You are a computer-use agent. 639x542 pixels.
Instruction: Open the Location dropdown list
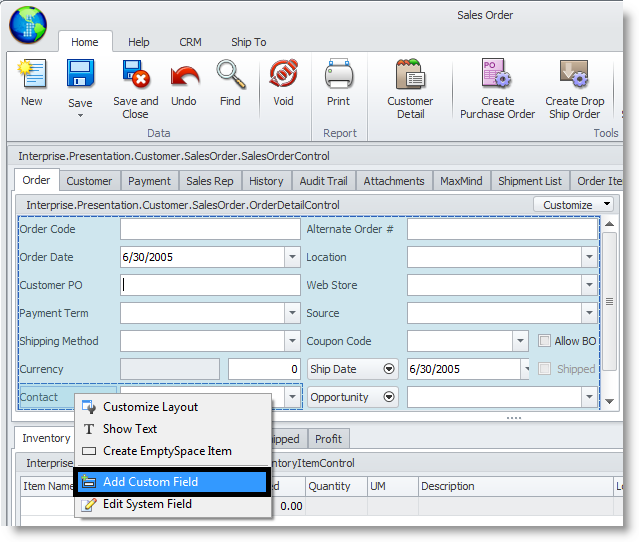(589, 257)
